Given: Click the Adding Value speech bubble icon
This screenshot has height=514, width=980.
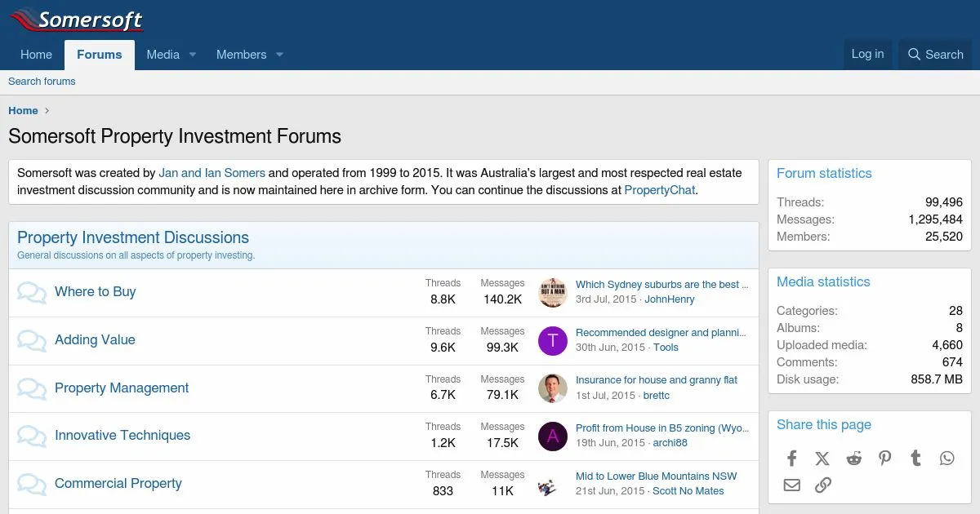Looking at the screenshot, I should 32,340.
